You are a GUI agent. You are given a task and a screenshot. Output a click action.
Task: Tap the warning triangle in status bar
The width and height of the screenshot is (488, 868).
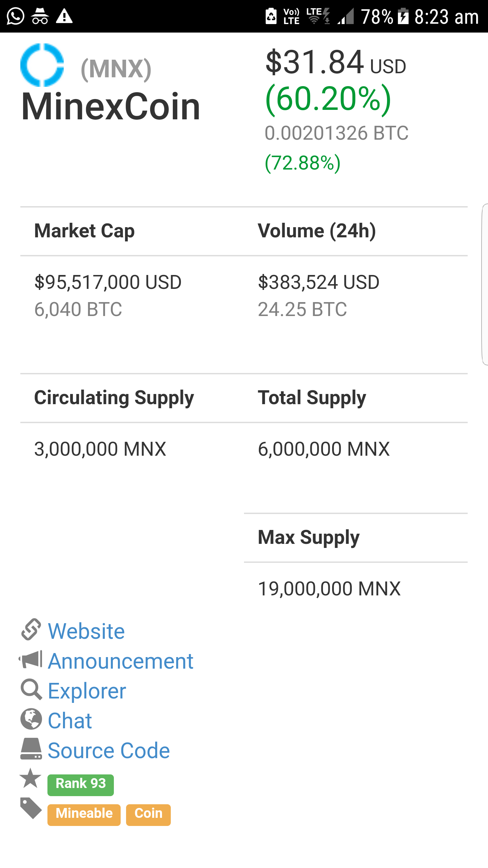[x=64, y=16]
